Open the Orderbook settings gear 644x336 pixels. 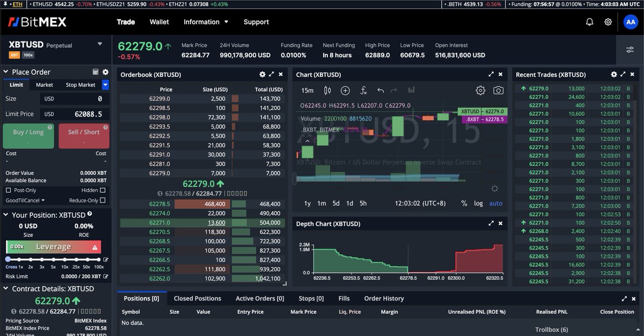point(262,75)
